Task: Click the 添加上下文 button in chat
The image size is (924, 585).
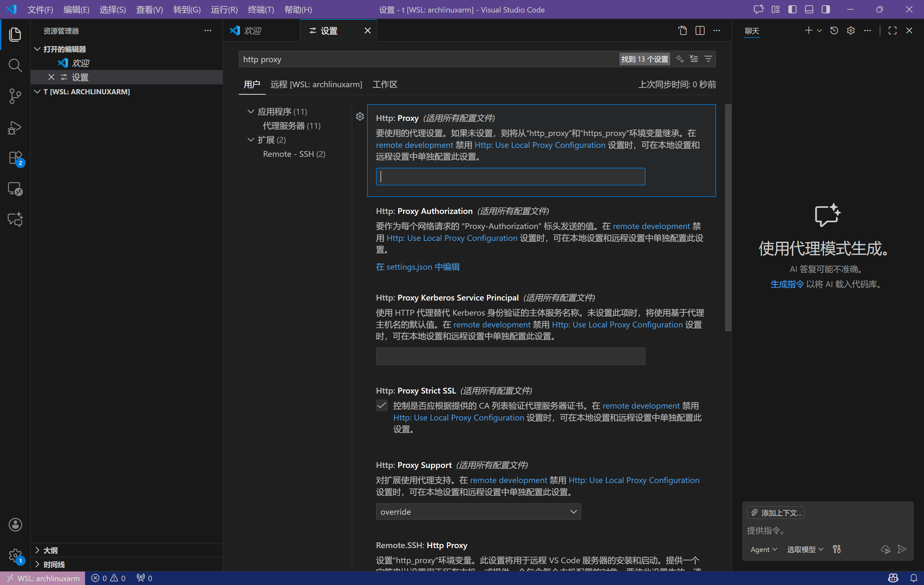Action: 775,513
